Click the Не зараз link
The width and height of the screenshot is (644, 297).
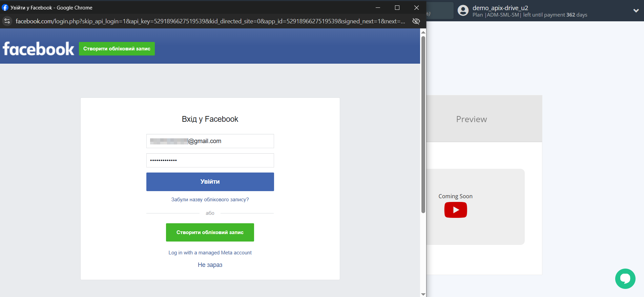click(210, 265)
